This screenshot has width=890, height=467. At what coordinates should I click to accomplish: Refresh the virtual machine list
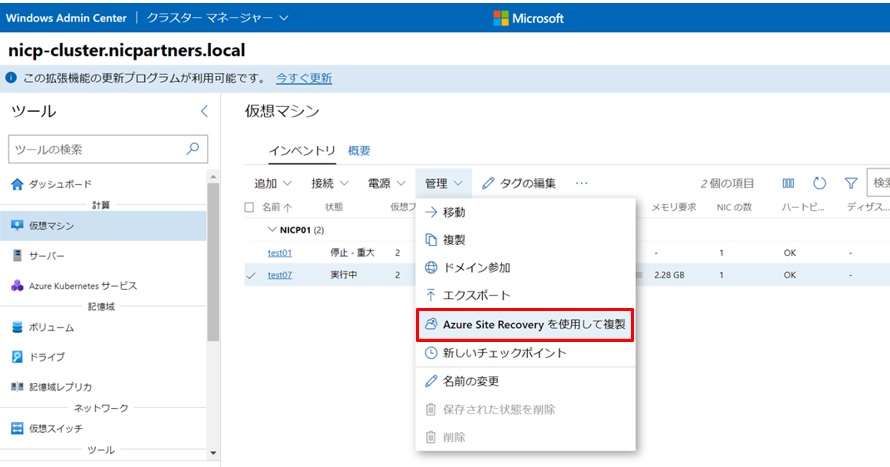pos(820,183)
